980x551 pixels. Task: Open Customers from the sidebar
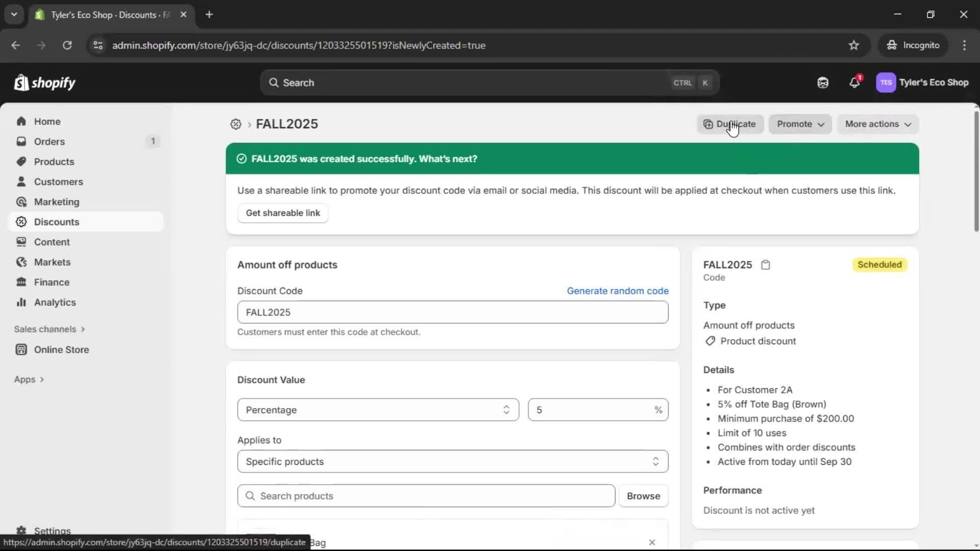pos(58,182)
